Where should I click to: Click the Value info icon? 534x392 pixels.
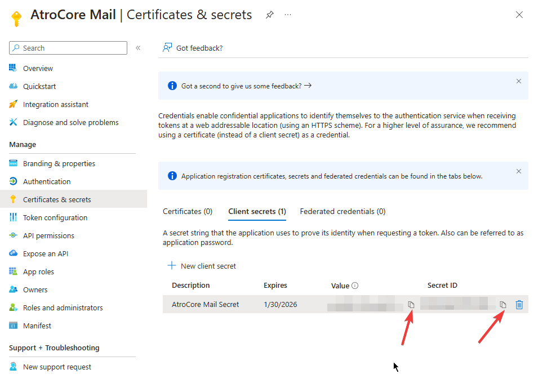[355, 286]
